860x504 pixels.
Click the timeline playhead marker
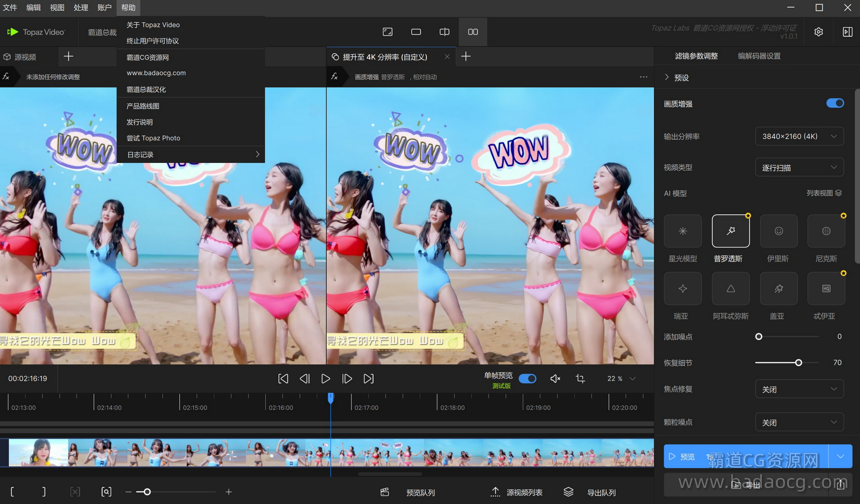(331, 397)
